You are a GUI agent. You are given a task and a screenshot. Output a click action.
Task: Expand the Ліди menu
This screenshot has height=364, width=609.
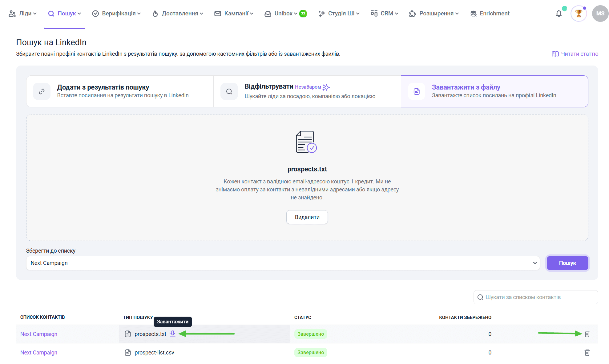coord(23,14)
